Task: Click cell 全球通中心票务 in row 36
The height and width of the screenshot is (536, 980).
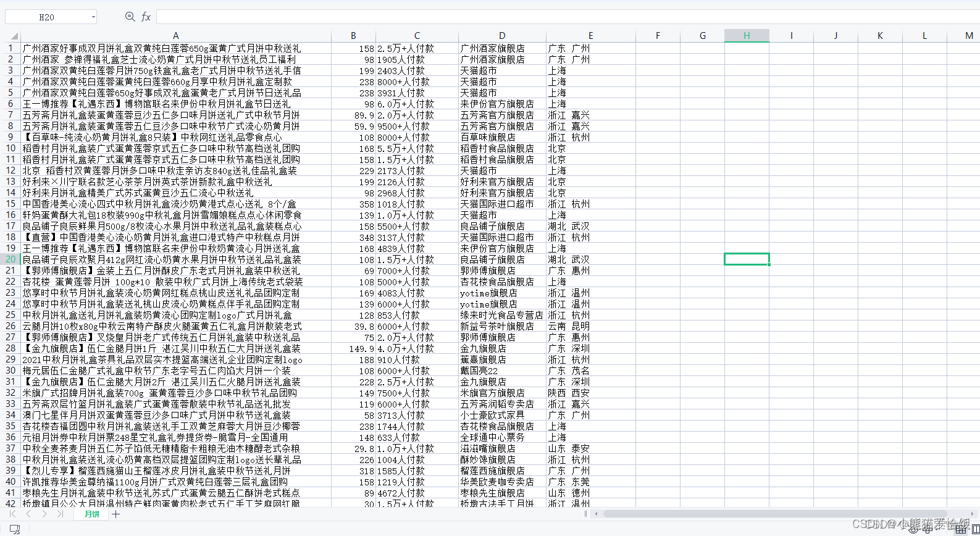Action: pyautogui.click(x=502, y=437)
